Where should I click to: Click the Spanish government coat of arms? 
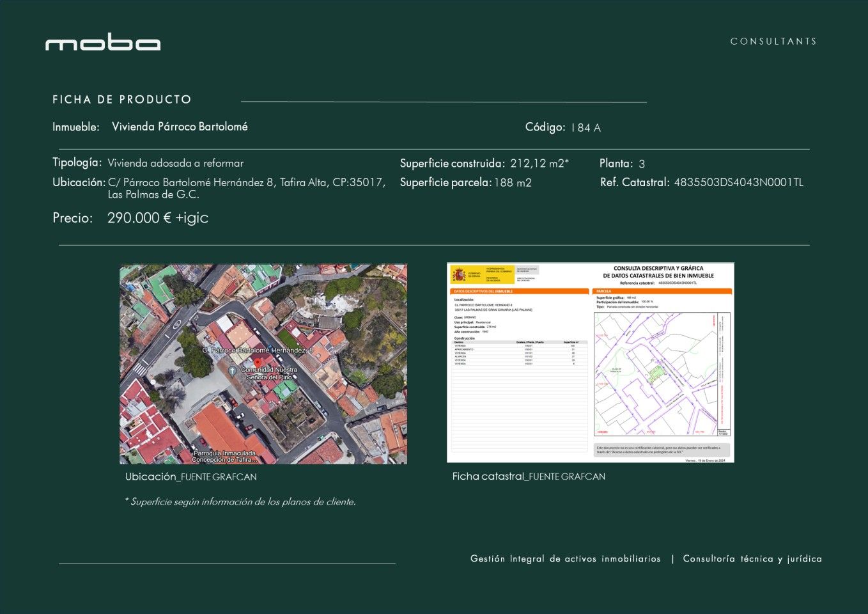pyautogui.click(x=459, y=274)
